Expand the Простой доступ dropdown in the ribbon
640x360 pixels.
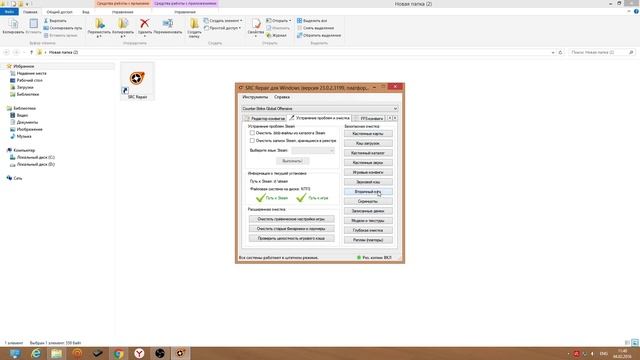[x=222, y=28]
